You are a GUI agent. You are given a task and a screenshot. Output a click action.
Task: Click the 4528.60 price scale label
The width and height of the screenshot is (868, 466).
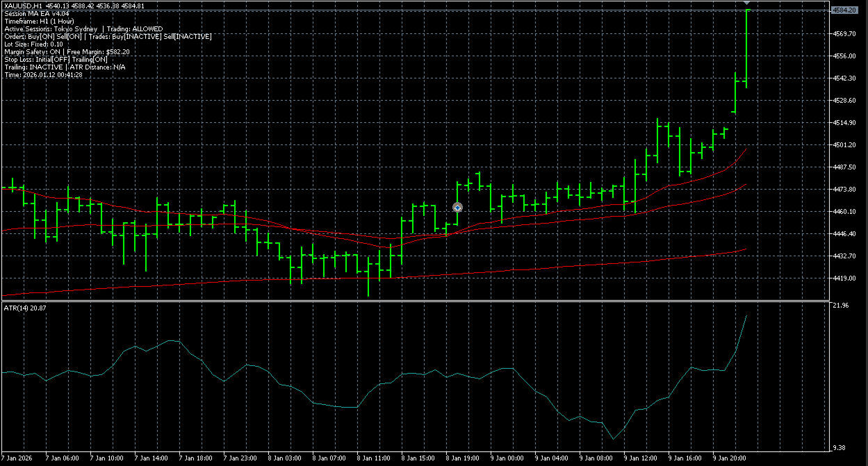pos(844,100)
